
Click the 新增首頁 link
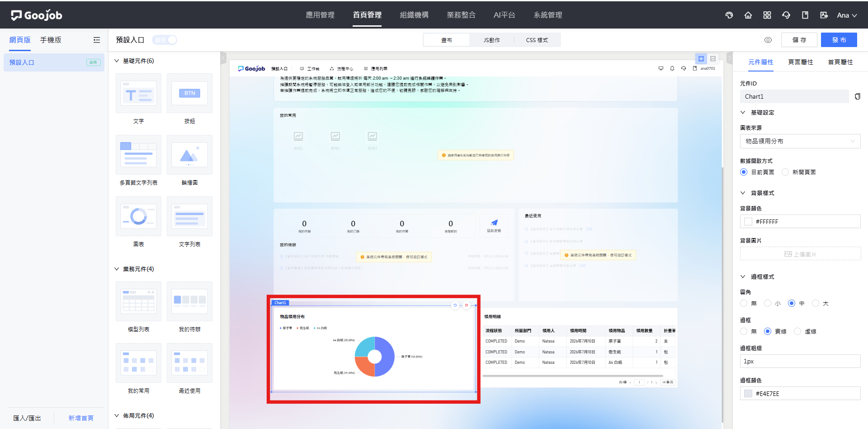click(x=81, y=418)
